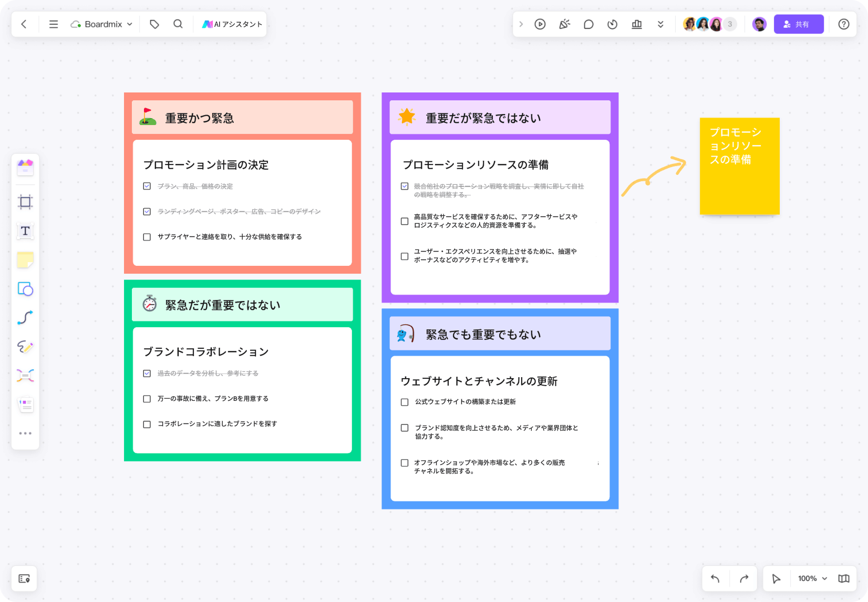The width and height of the screenshot is (868, 602).
Task: Click the ウェブサイトとチャンネルの更新 card title
Action: point(479,381)
